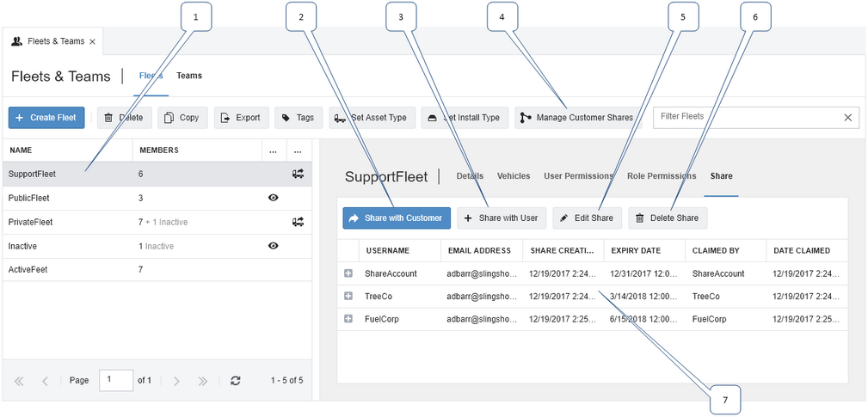Viewport: 868px width, 417px height.
Task: Click the page number input box
Action: tap(116, 381)
